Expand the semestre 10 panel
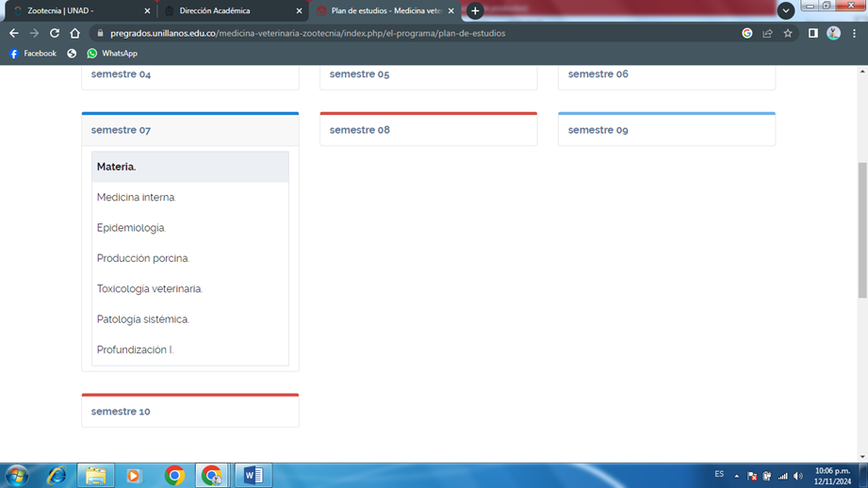This screenshot has width=868, height=488. (121, 412)
